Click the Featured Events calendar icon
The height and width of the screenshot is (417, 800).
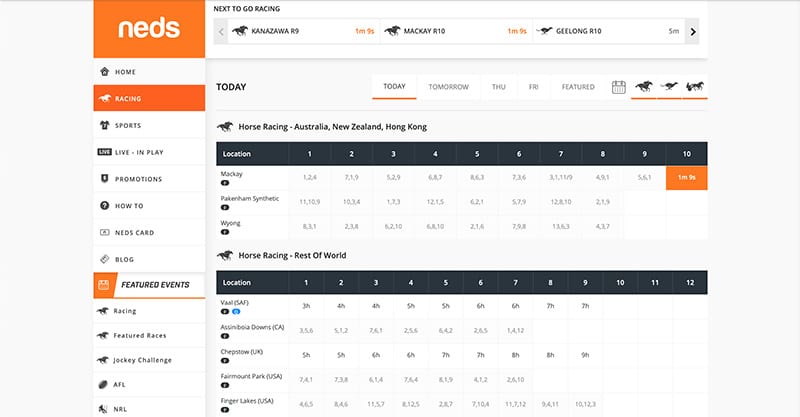tap(104, 285)
